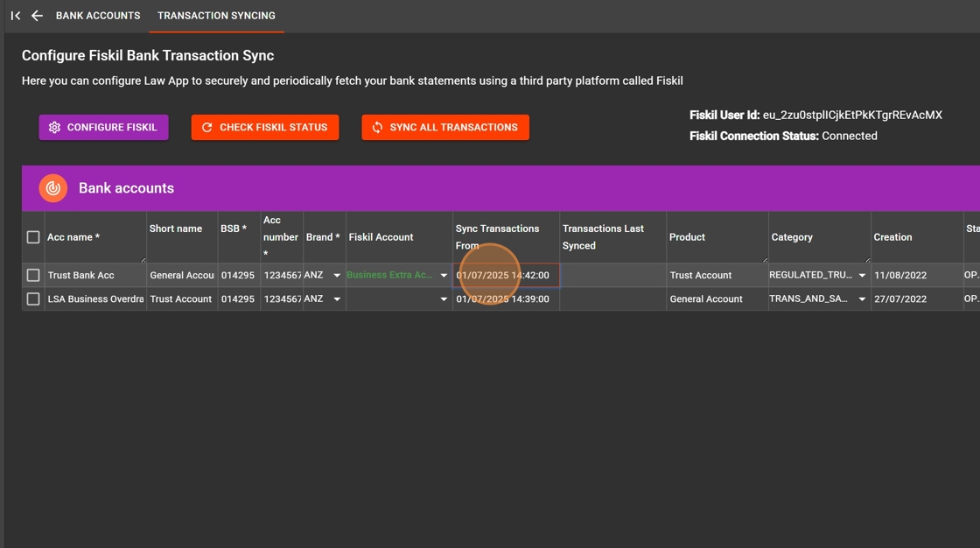
Task: Click the Sync All Transactions button
Action: coord(445,127)
